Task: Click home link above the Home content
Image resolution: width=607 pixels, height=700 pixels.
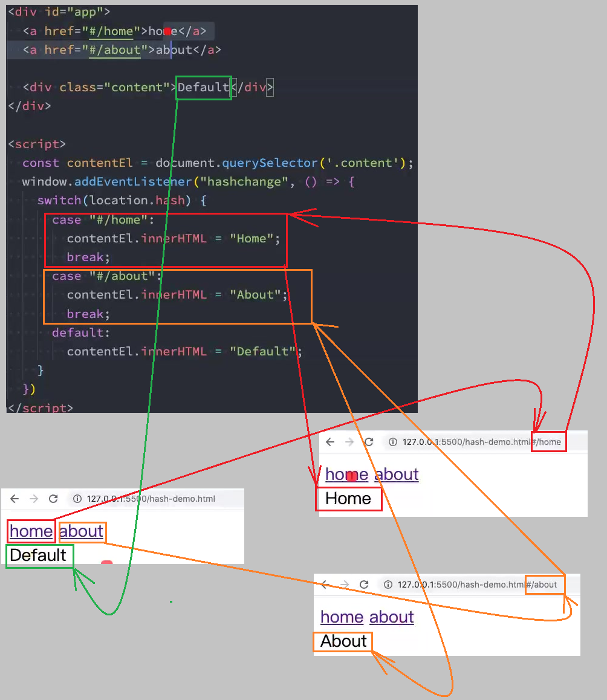Action: click(346, 475)
